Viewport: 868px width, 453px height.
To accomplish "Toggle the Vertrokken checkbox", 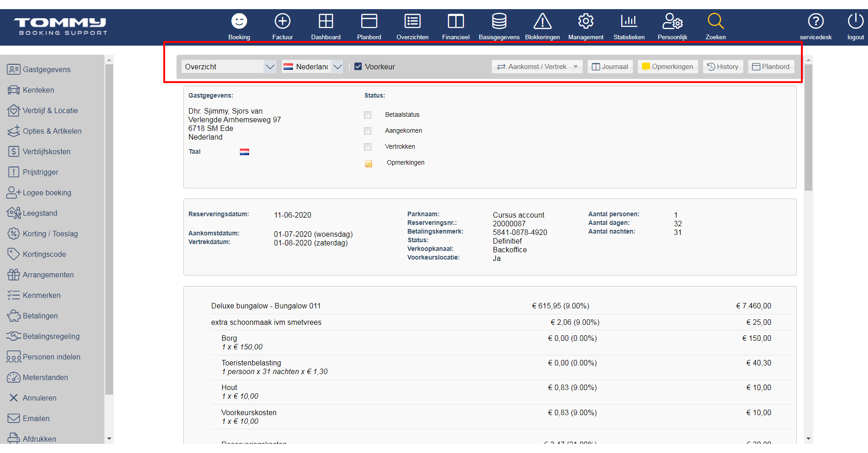I will click(368, 147).
